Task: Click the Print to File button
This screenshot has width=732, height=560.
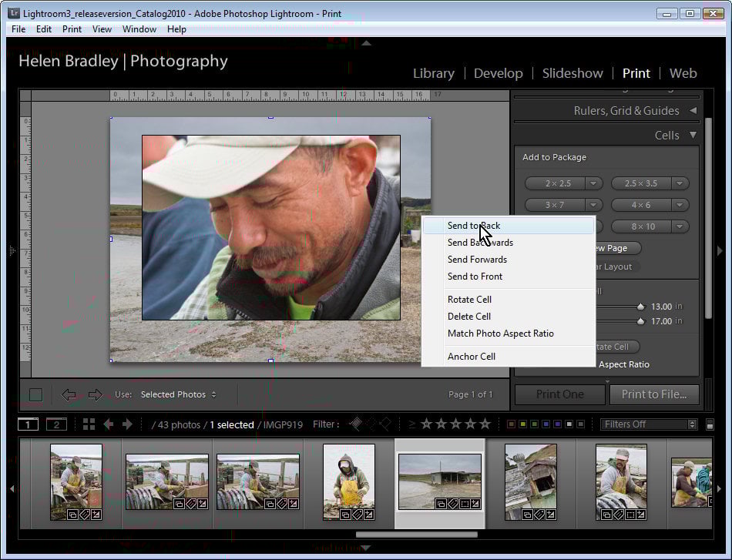Action: [x=654, y=394]
